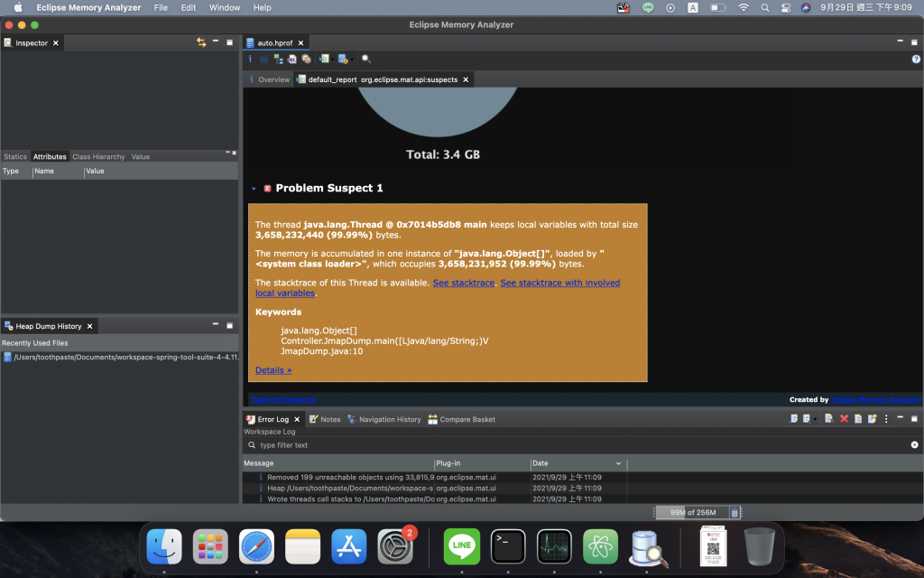Open the Edit menu
This screenshot has height=578, width=924.
pos(189,7)
